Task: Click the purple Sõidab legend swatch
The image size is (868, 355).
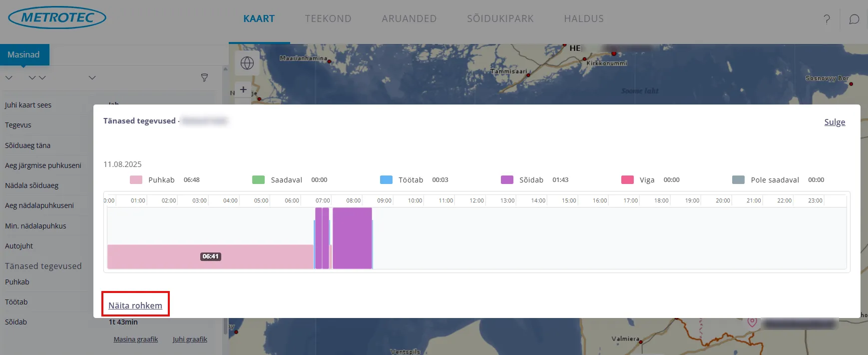Action: click(x=507, y=180)
